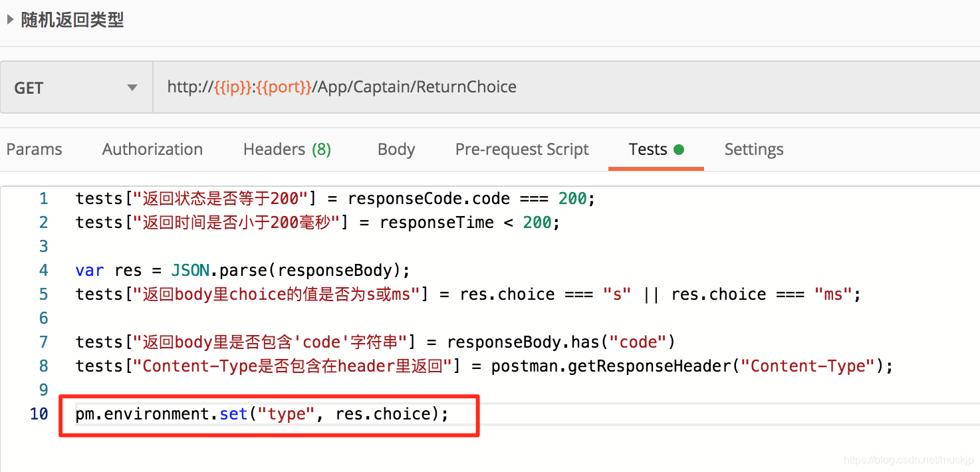This screenshot has height=472, width=980.
Task: Open the GET method dropdown
Action: pyautogui.click(x=76, y=87)
